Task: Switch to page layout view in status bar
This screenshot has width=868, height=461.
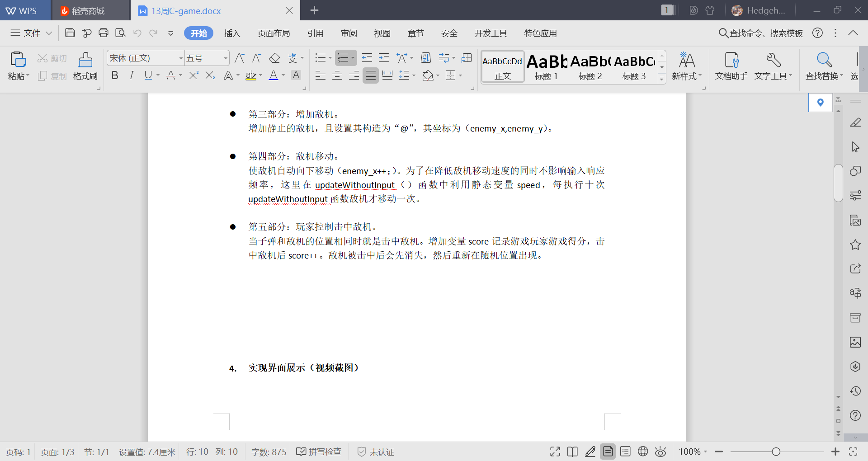Action: click(x=608, y=452)
